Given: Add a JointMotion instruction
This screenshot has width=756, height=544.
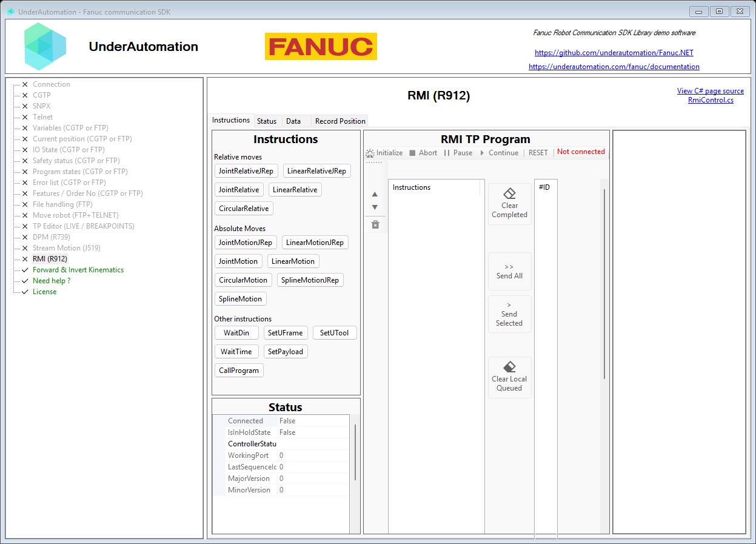Looking at the screenshot, I should [x=238, y=261].
